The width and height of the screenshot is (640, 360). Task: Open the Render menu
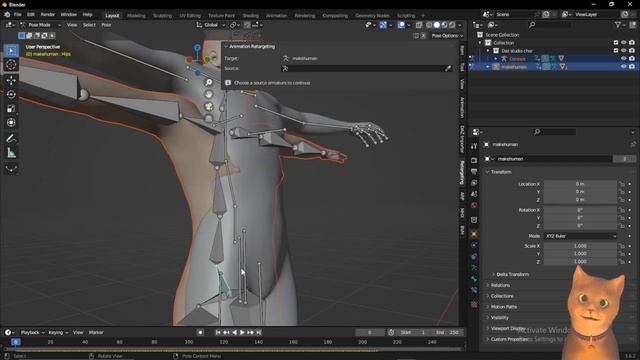(47, 15)
